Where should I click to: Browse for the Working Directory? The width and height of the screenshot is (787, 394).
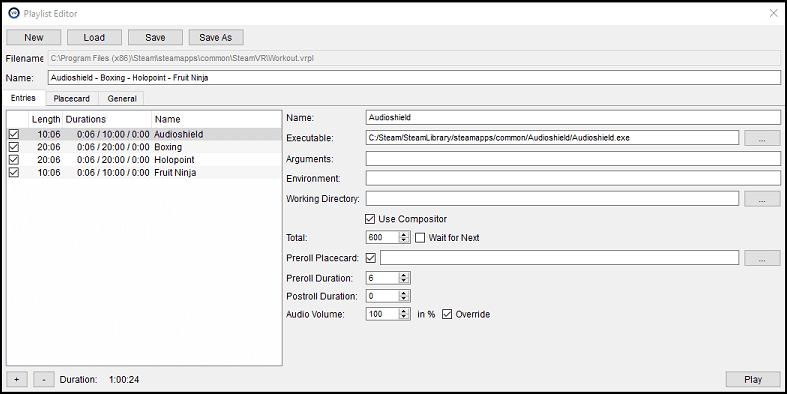(x=762, y=198)
